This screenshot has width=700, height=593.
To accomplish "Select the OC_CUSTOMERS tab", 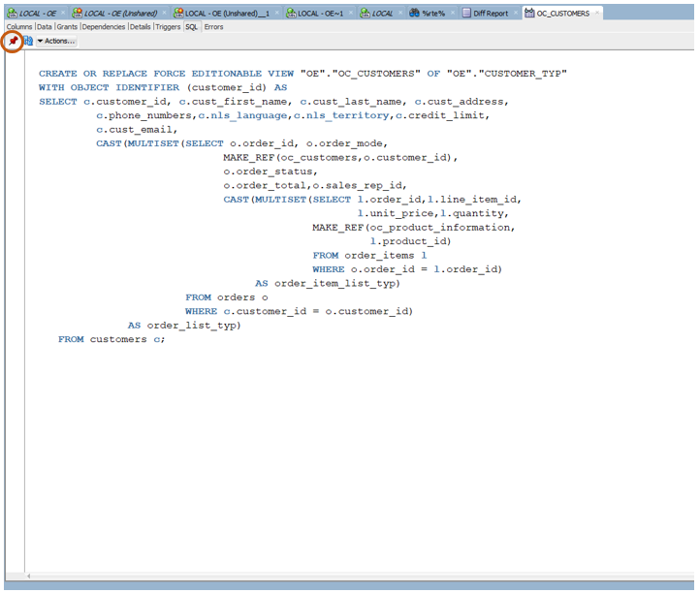I will click(562, 14).
